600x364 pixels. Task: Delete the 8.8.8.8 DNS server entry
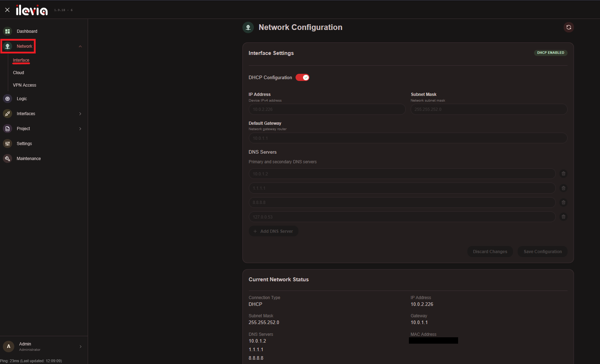point(563,202)
